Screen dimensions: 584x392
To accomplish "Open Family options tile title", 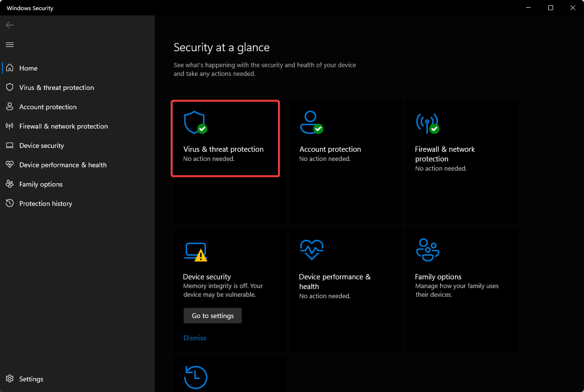I will [438, 277].
